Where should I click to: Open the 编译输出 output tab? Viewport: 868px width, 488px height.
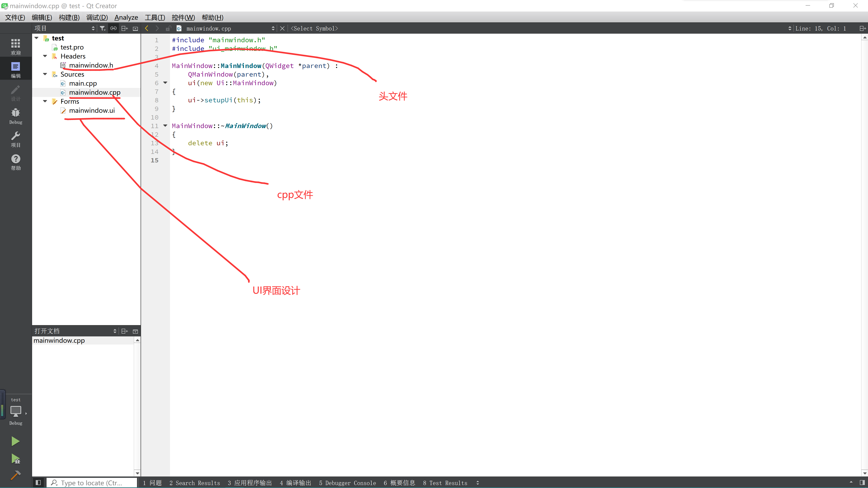click(x=295, y=483)
